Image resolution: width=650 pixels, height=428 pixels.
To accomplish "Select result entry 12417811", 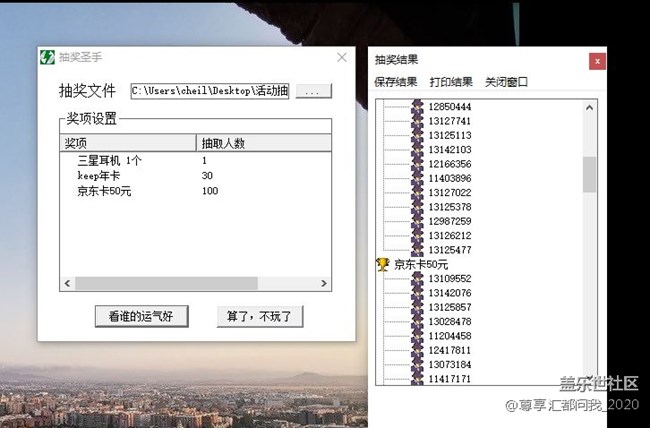I will click(450, 350).
